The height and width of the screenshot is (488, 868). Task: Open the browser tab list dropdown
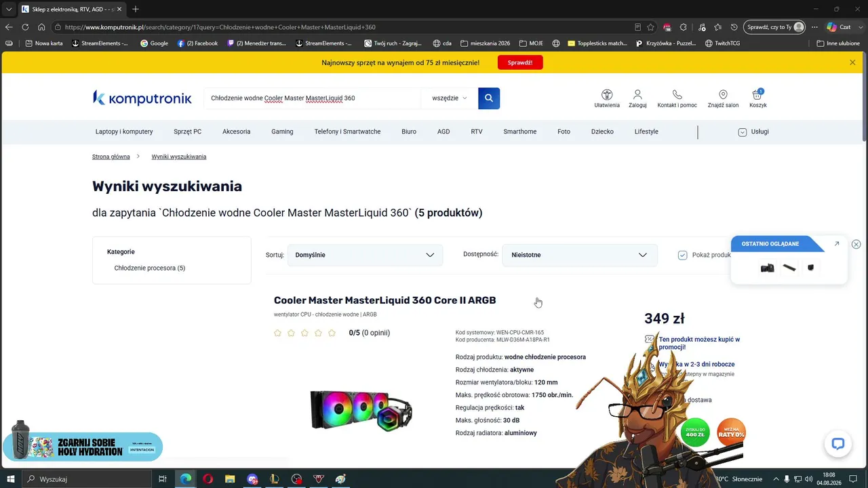tap(9, 9)
